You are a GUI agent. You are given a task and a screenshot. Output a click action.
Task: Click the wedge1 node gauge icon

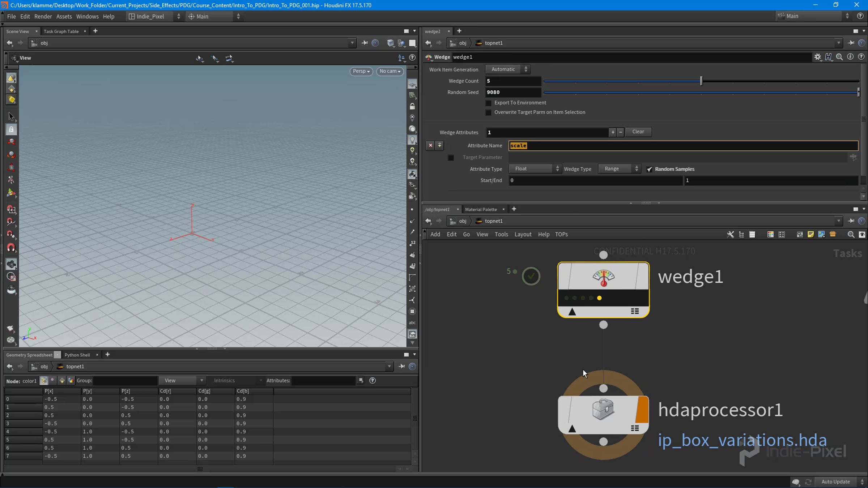tap(603, 278)
